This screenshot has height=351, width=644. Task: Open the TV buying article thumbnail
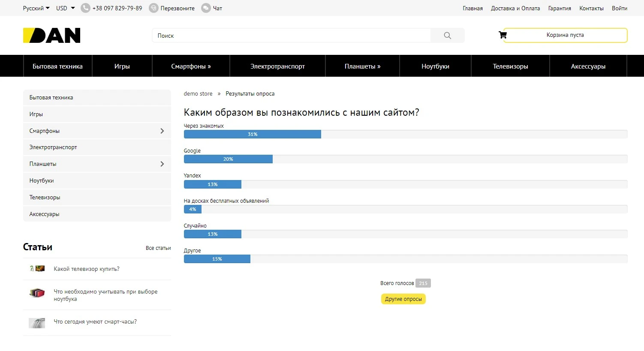37,269
